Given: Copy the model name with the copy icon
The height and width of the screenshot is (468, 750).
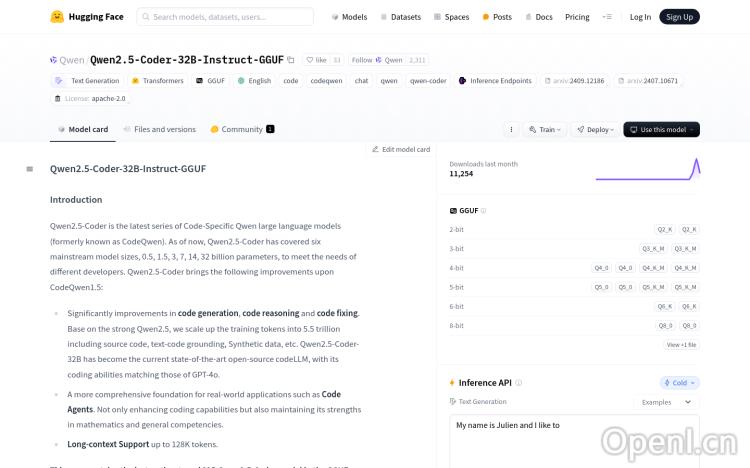Looking at the screenshot, I should click(x=291, y=60).
